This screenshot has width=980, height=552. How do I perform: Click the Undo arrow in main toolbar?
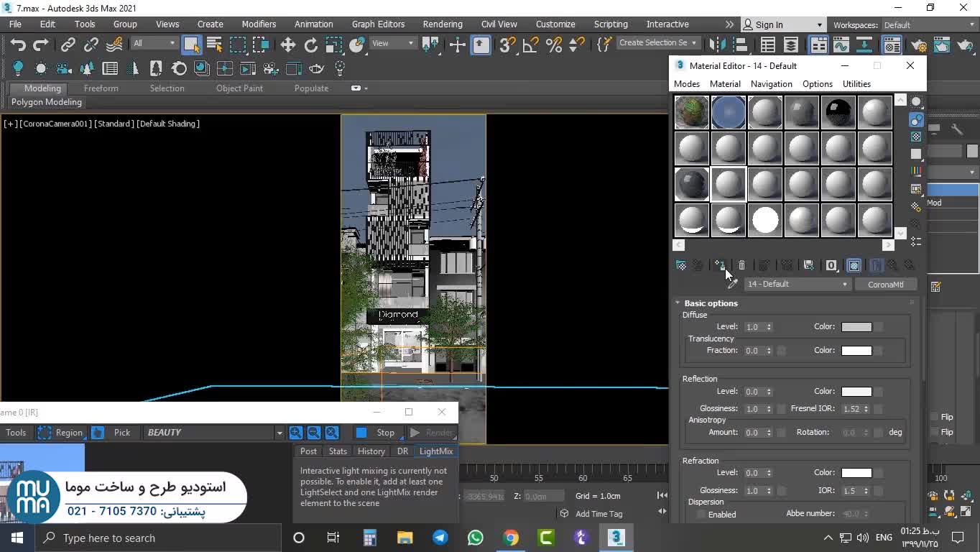click(18, 45)
